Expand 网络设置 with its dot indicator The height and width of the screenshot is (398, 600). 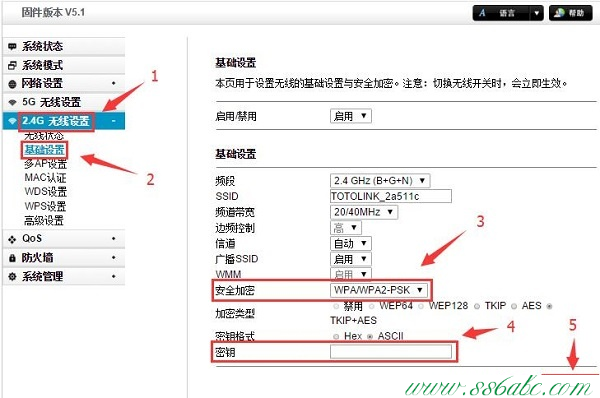(114, 83)
